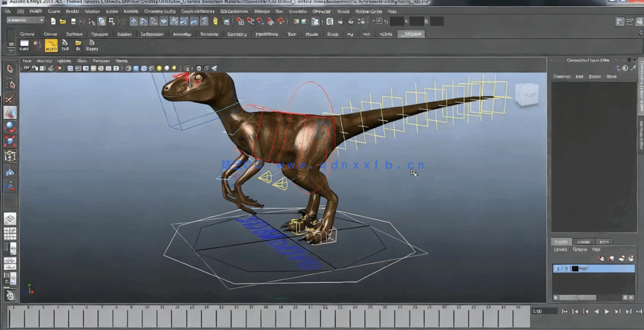Open the File menu
This screenshot has width=644, height=330.
pyautogui.click(x=8, y=11)
